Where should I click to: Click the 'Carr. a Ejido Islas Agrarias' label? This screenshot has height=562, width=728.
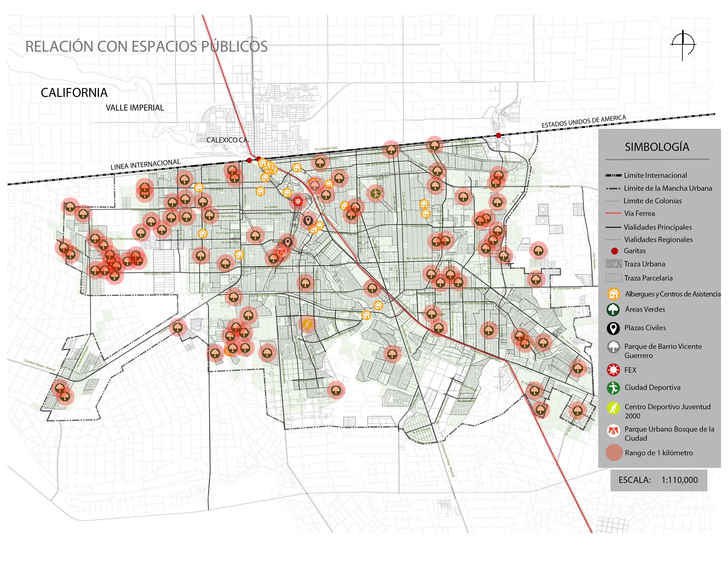pyautogui.click(x=566, y=288)
